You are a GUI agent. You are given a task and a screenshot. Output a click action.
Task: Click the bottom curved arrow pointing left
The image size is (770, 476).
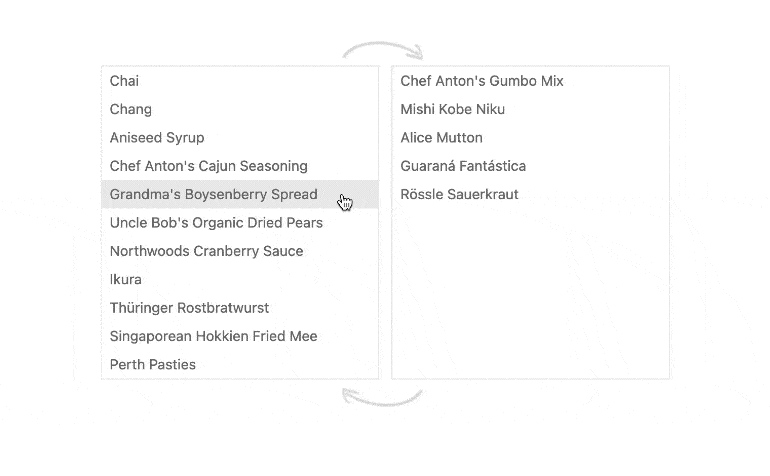click(382, 397)
